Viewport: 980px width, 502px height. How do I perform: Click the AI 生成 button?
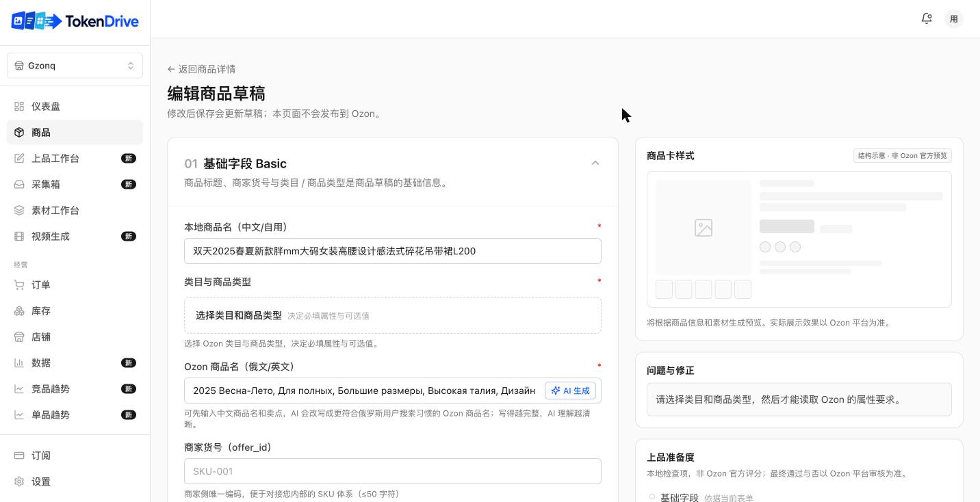(570, 391)
